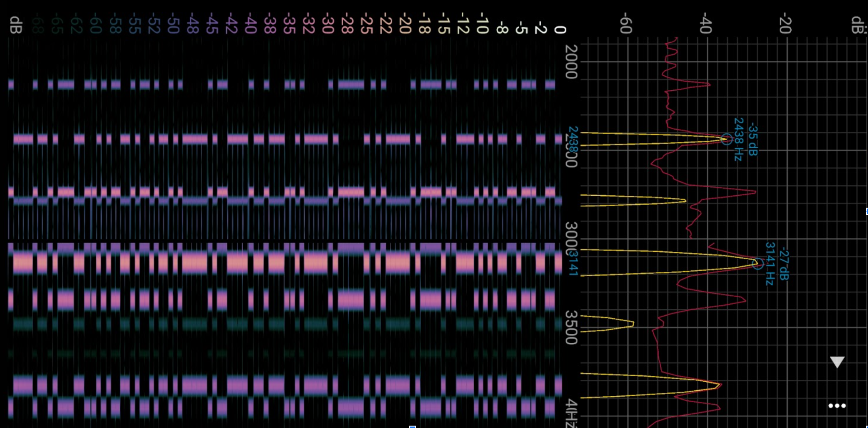Pick the tan -18 color scale value
The image size is (868, 428).
[x=424, y=23]
